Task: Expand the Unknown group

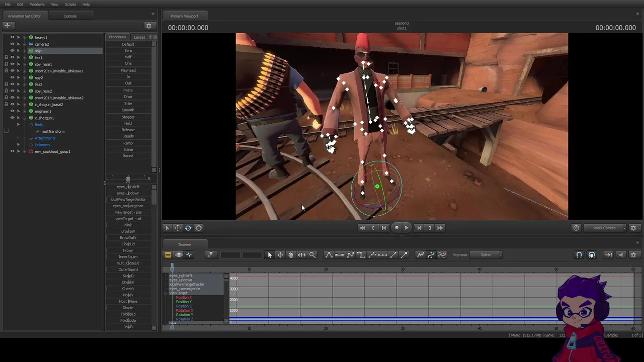Action: click(x=31, y=145)
